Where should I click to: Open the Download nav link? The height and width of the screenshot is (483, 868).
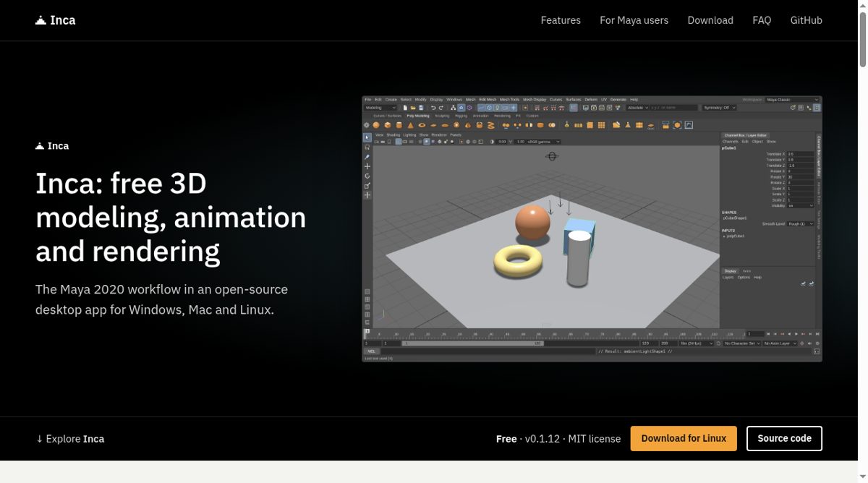point(710,20)
